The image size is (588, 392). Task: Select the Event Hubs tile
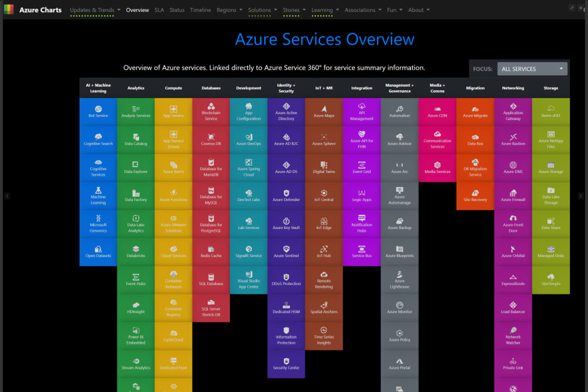[136, 280]
